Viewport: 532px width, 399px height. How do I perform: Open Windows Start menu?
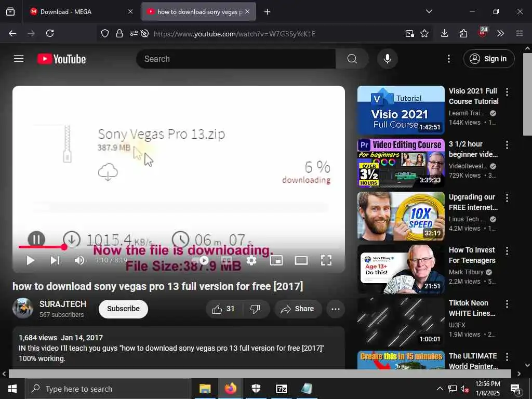click(12, 389)
